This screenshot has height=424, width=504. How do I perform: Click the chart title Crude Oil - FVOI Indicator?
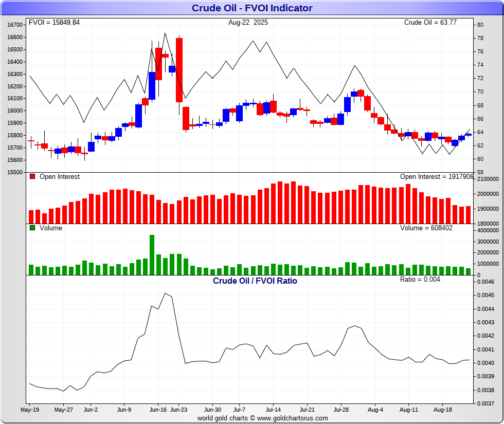[252, 8]
